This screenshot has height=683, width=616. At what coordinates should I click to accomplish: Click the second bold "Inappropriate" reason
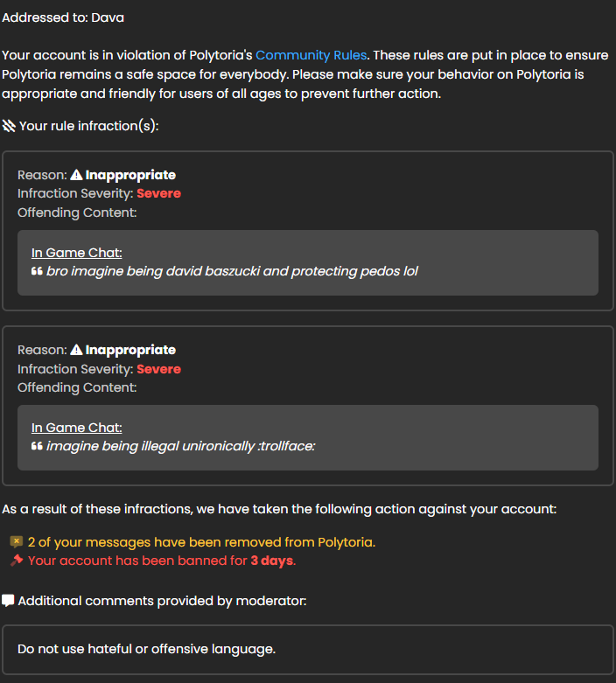pos(130,350)
